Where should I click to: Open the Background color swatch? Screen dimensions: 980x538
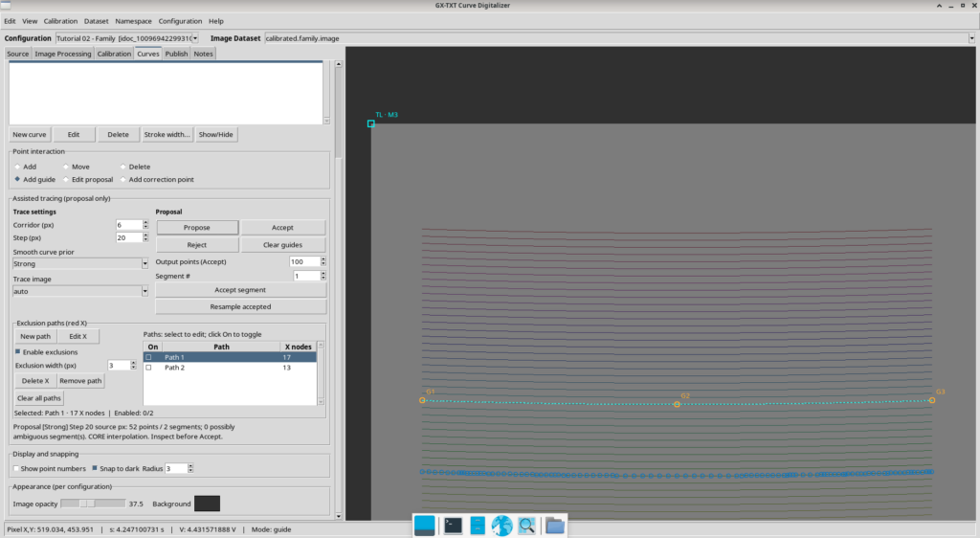207,504
